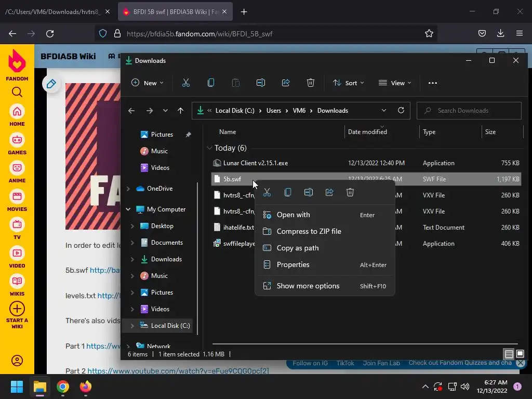
Task: Open the taskbar clock and date
Action: pyautogui.click(x=492, y=387)
